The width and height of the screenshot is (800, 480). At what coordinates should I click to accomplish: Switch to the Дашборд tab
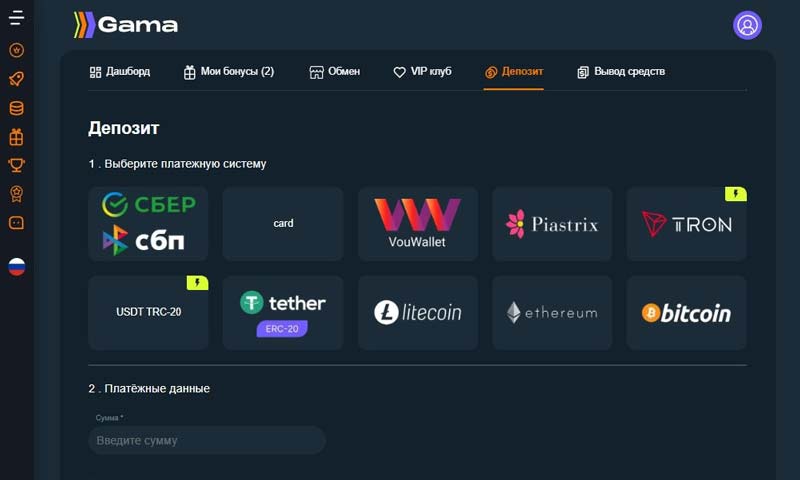[x=120, y=72]
